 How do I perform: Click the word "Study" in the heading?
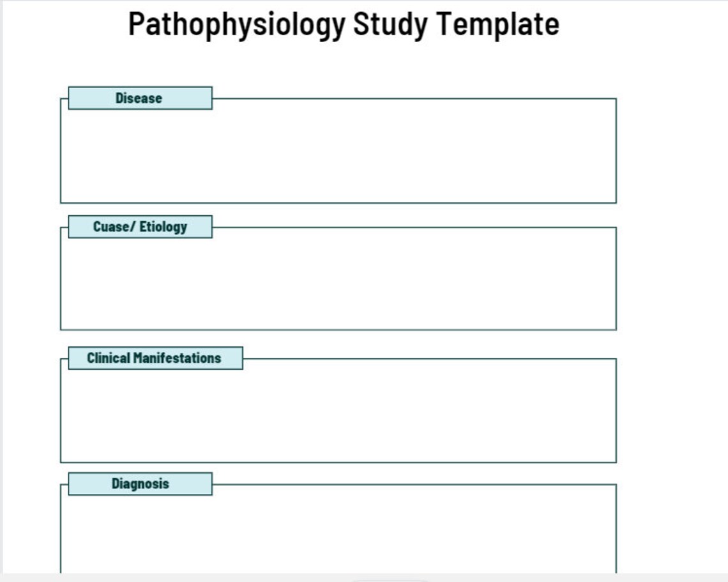click(390, 25)
